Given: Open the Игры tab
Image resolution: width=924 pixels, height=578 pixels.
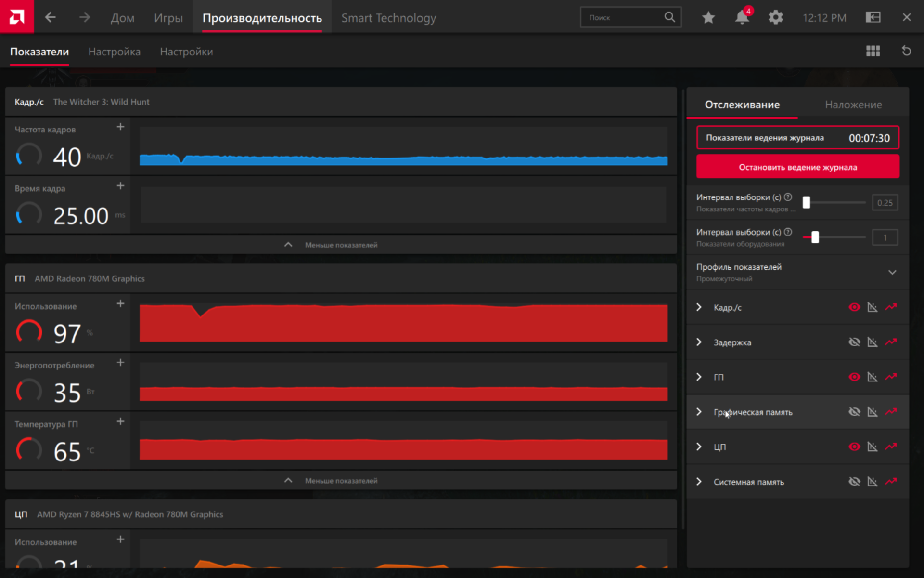Looking at the screenshot, I should (x=168, y=18).
